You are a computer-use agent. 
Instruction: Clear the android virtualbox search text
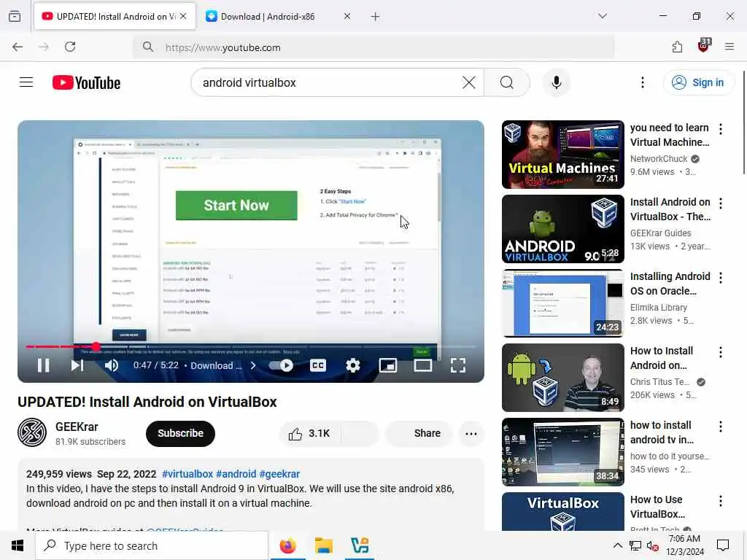pyautogui.click(x=469, y=82)
